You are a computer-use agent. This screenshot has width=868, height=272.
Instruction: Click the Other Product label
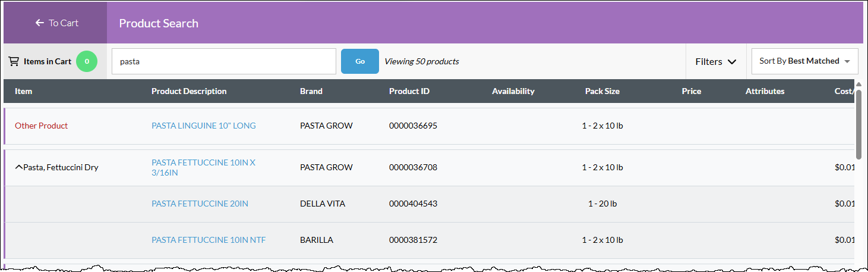pyautogui.click(x=42, y=126)
